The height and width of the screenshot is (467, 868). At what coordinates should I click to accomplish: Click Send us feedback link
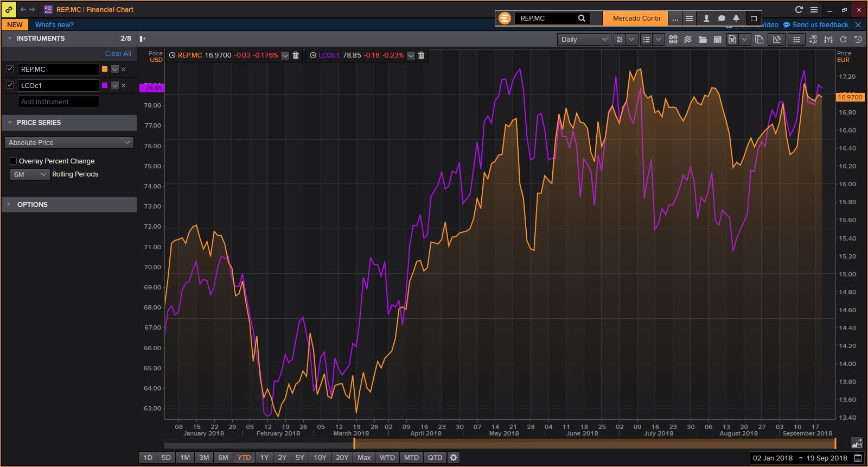[x=820, y=25]
